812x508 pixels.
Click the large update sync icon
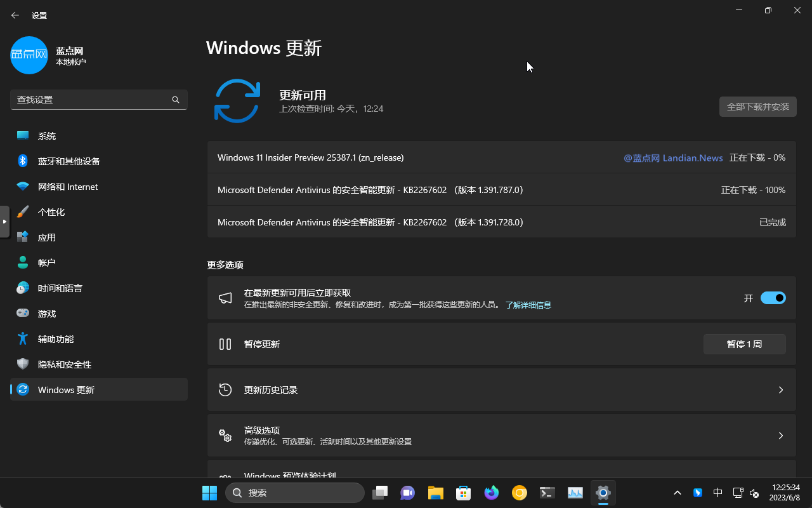237,101
